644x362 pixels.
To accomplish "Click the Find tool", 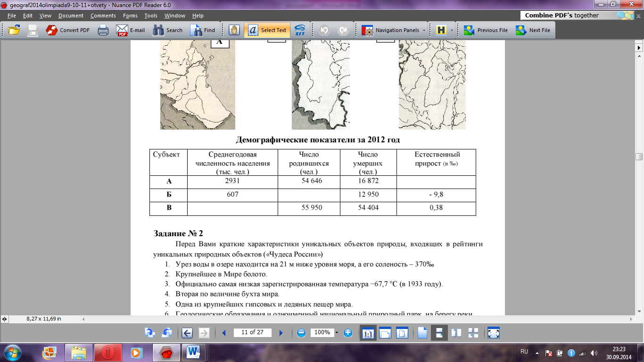I will pos(203,30).
